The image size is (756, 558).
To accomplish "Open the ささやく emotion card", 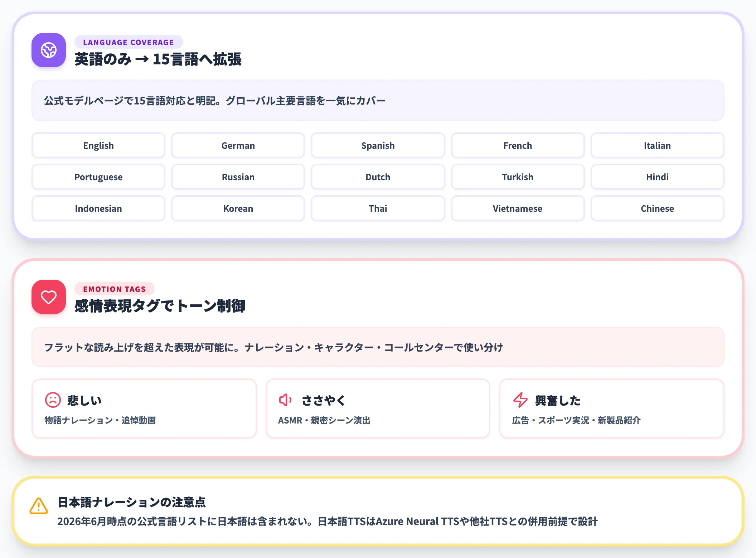I will point(378,408).
